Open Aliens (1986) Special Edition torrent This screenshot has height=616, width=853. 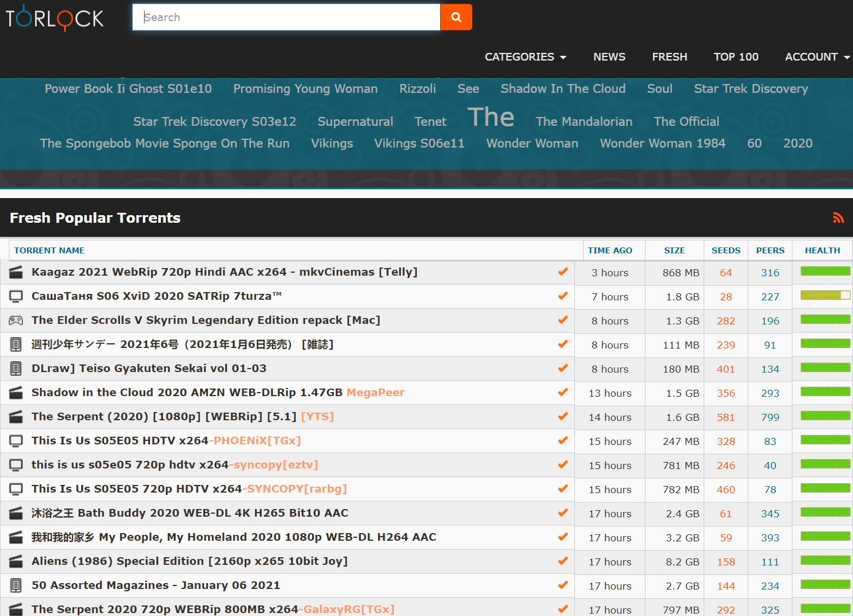click(x=190, y=561)
